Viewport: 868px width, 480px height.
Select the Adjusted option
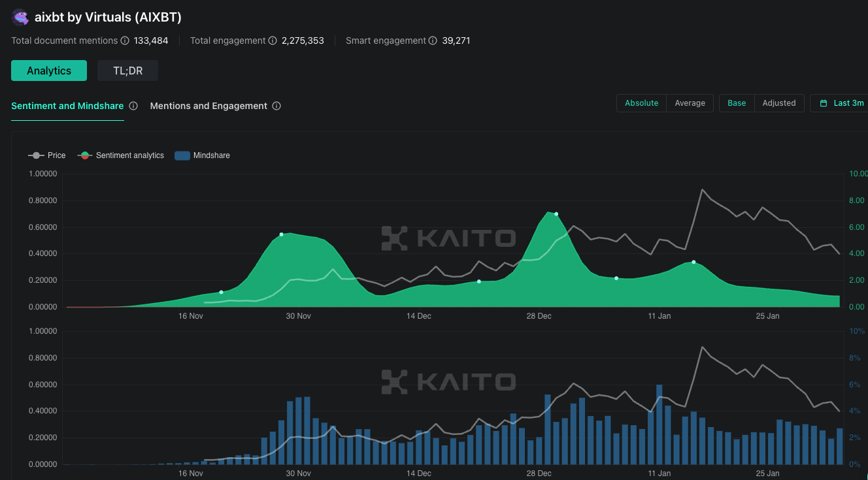pyautogui.click(x=779, y=103)
